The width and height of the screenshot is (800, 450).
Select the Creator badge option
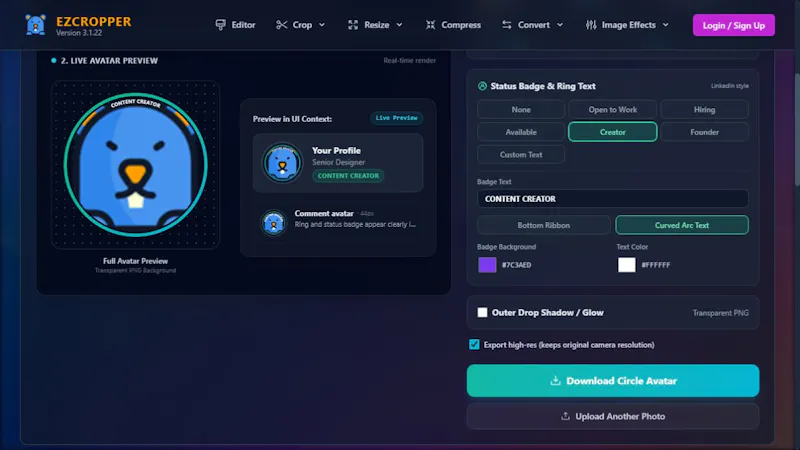click(613, 132)
